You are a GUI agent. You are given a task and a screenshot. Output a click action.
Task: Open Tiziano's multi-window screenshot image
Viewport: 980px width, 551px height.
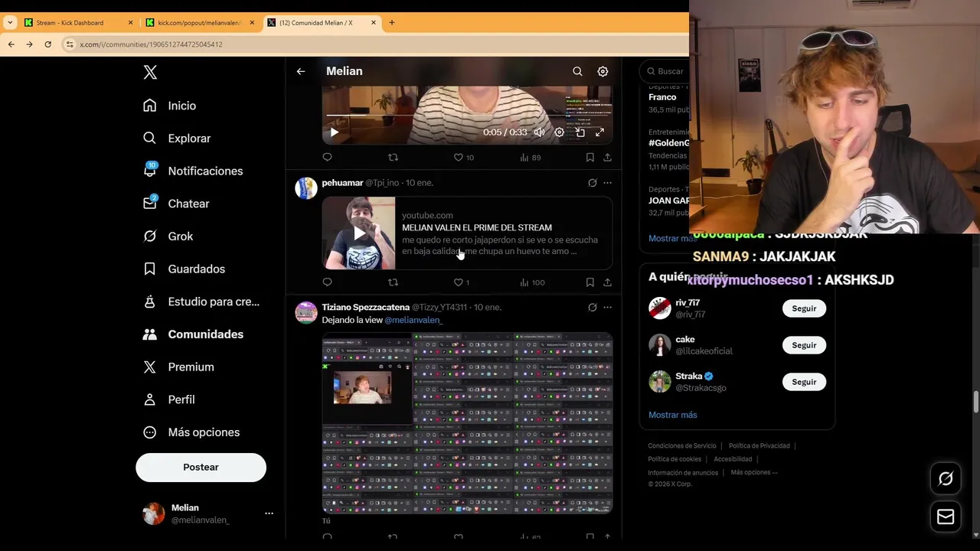click(467, 422)
